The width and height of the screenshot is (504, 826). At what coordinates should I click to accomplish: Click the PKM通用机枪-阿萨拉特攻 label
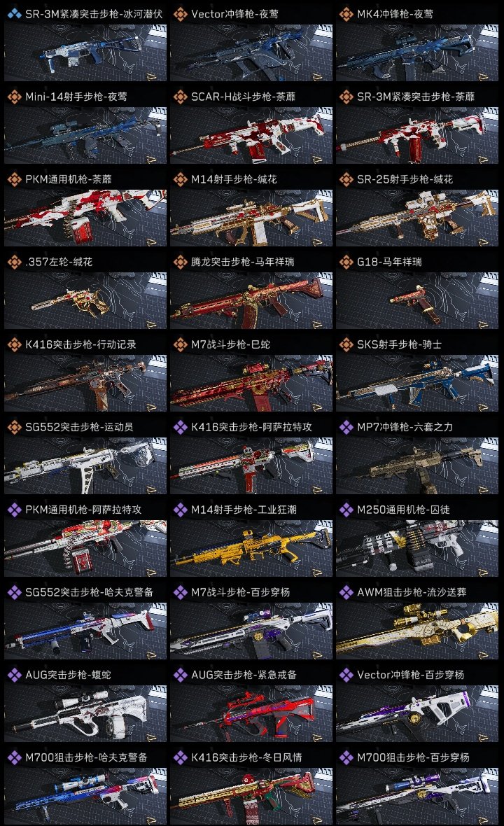coord(83,510)
